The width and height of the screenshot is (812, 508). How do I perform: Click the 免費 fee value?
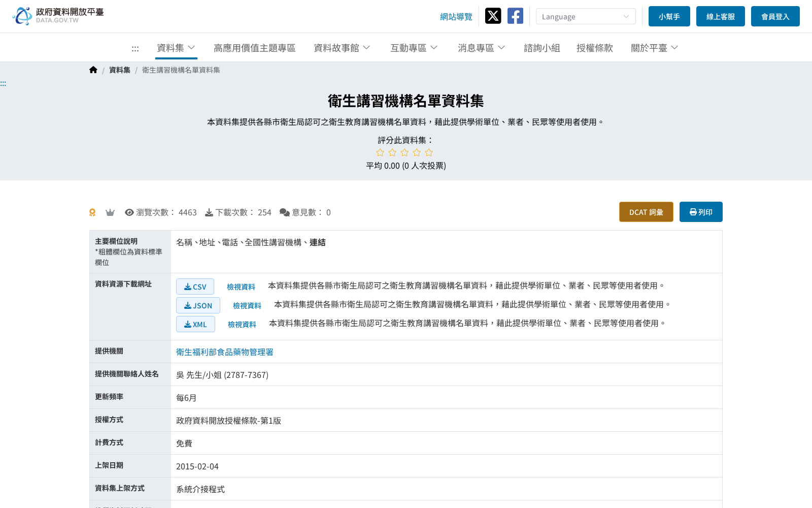click(184, 443)
